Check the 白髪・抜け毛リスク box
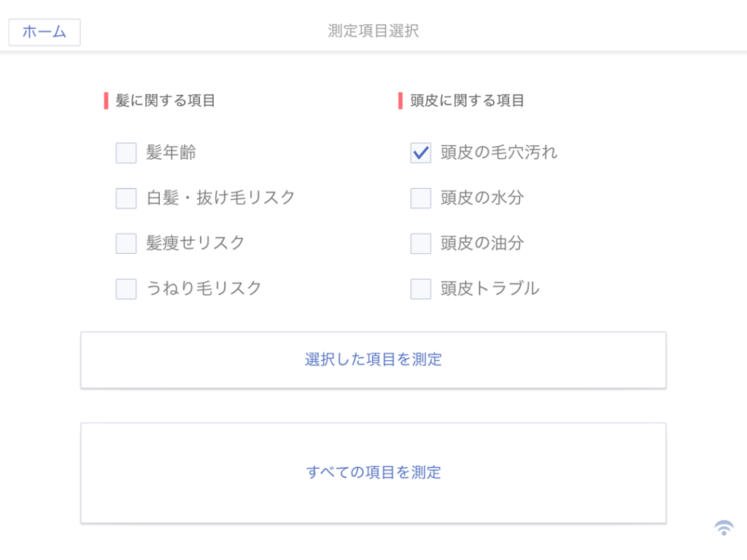 click(126, 198)
